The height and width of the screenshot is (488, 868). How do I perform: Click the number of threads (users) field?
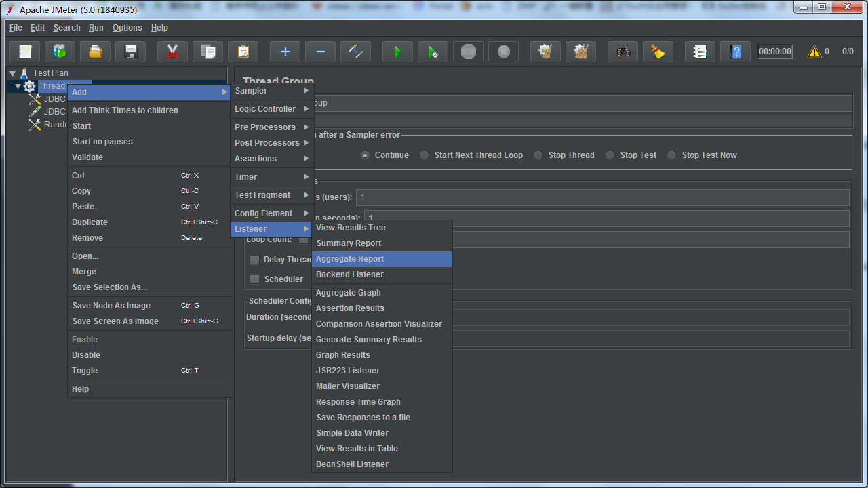[603, 197]
